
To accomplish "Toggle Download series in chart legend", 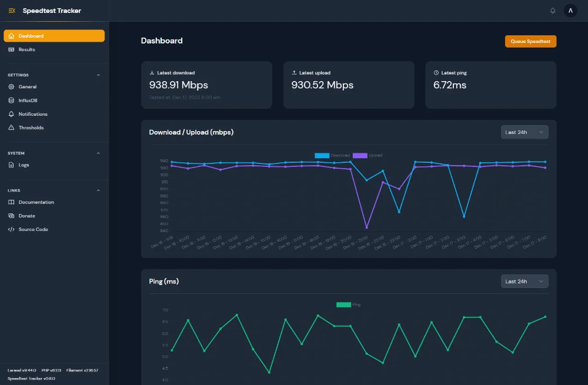I will 332,155.
